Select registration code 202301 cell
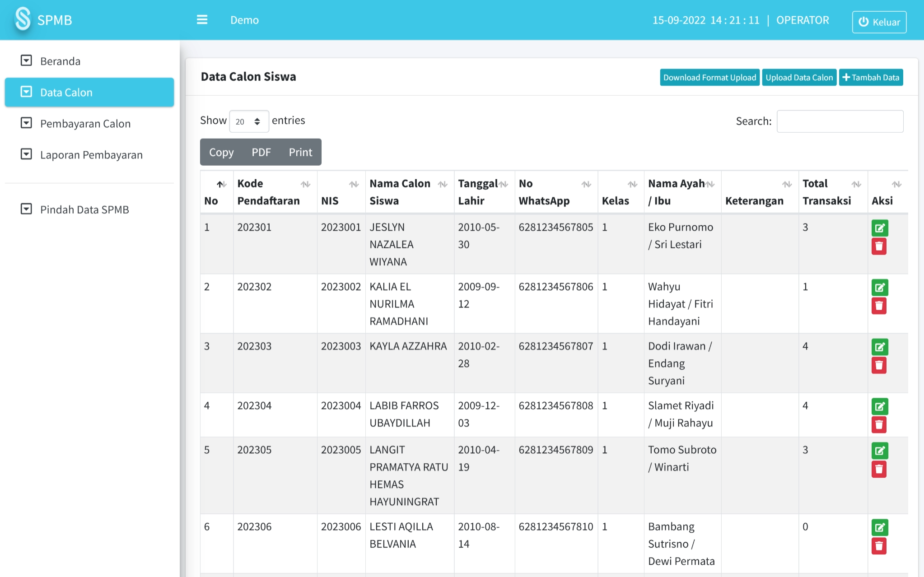924x577 pixels. coord(275,244)
